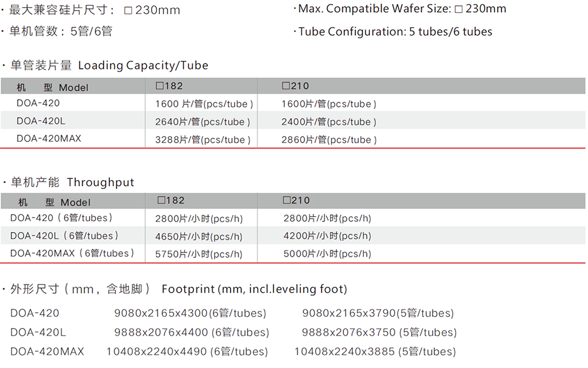Select the 10408x2240x3885 (5管/tubes) dimension
This screenshot has height=368, width=588.
pyautogui.click(x=375, y=352)
